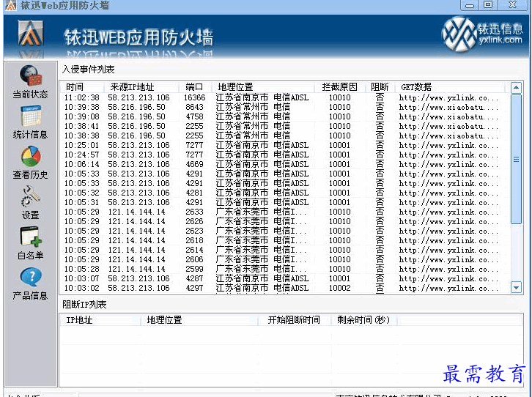Click port 2614 in the event list
The height and width of the screenshot is (397, 532).
tap(194, 250)
